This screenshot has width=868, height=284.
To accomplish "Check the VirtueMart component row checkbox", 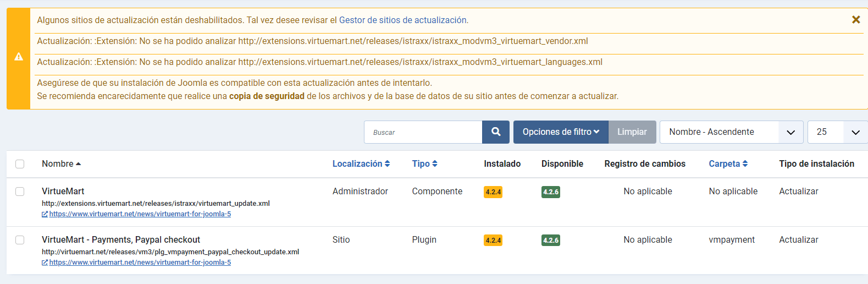I will coord(20,192).
